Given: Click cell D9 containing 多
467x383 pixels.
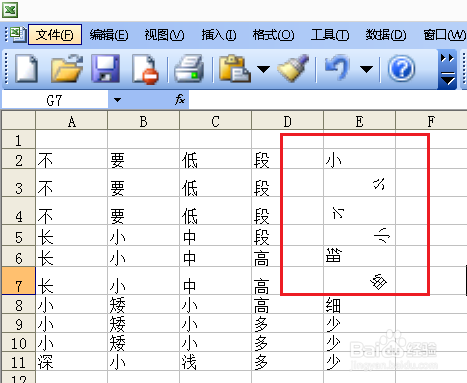Looking at the screenshot, I should tap(288, 323).
